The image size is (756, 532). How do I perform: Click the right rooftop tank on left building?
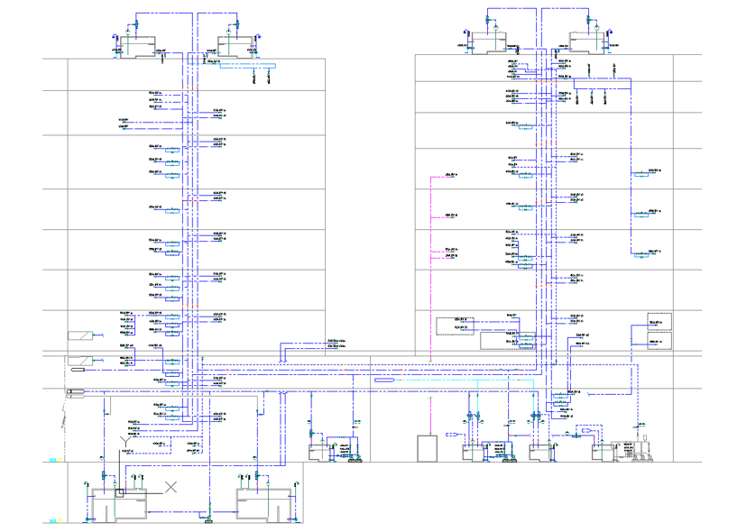tap(235, 47)
